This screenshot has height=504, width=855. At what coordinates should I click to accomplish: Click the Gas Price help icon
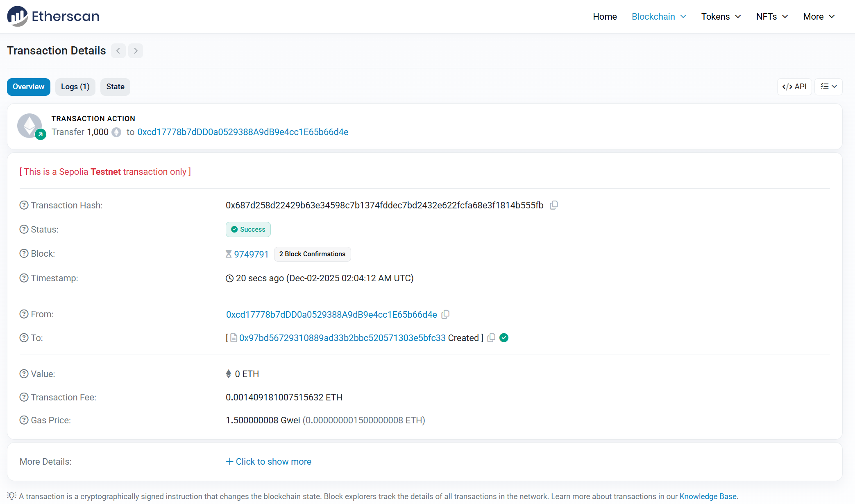click(24, 420)
